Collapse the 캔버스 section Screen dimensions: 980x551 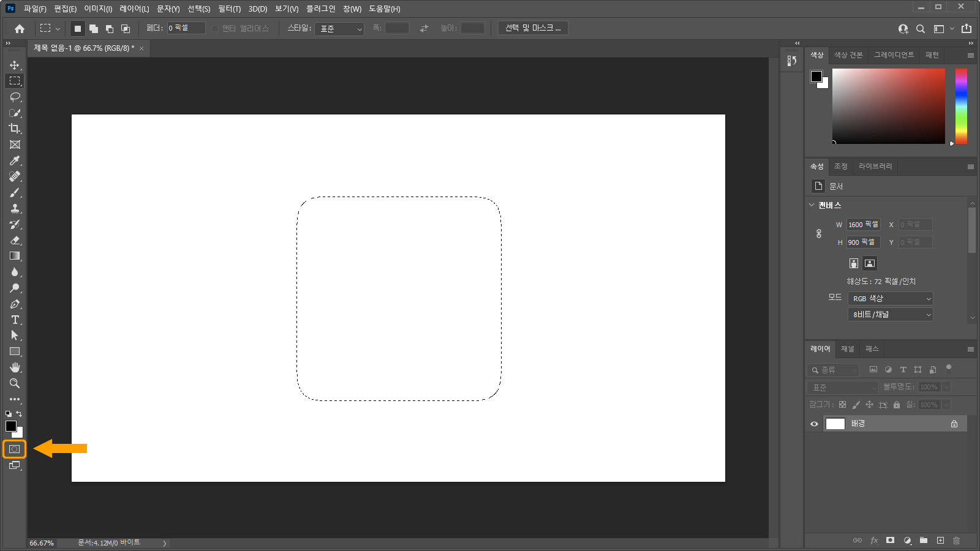812,205
